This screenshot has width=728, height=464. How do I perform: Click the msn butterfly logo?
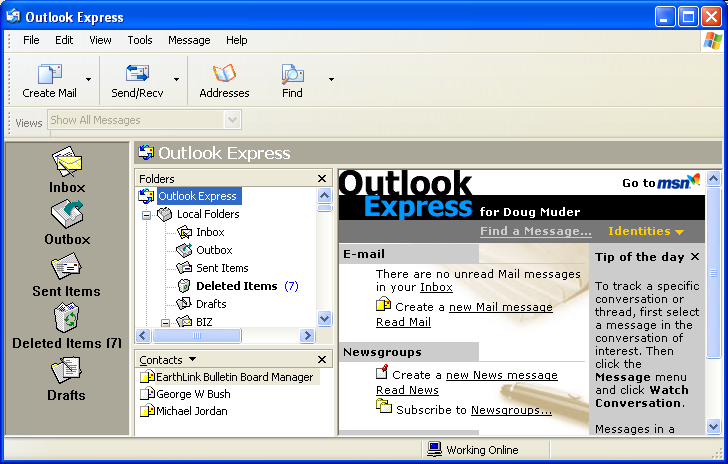678,182
